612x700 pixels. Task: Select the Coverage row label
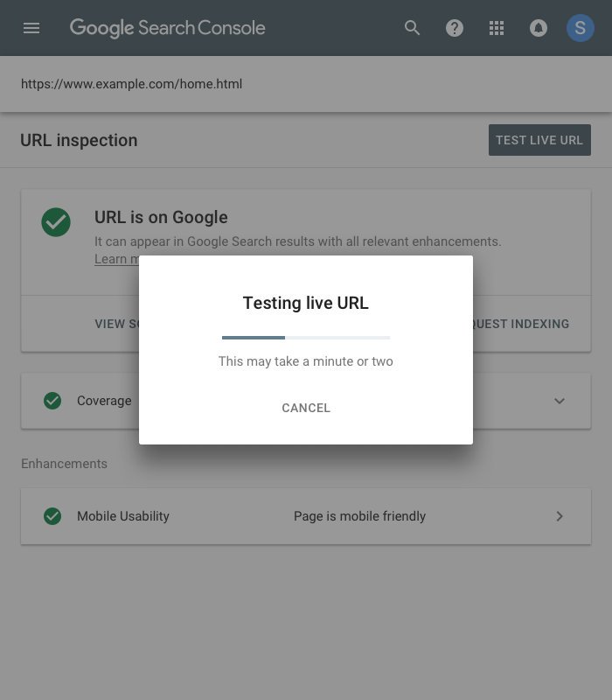pos(104,401)
